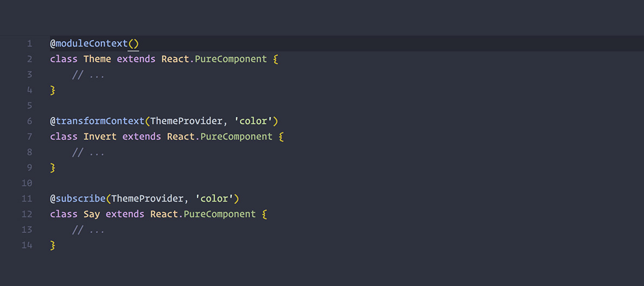Click the Theme class name
Viewport: 644px width, 286px height.
pyautogui.click(x=97, y=59)
